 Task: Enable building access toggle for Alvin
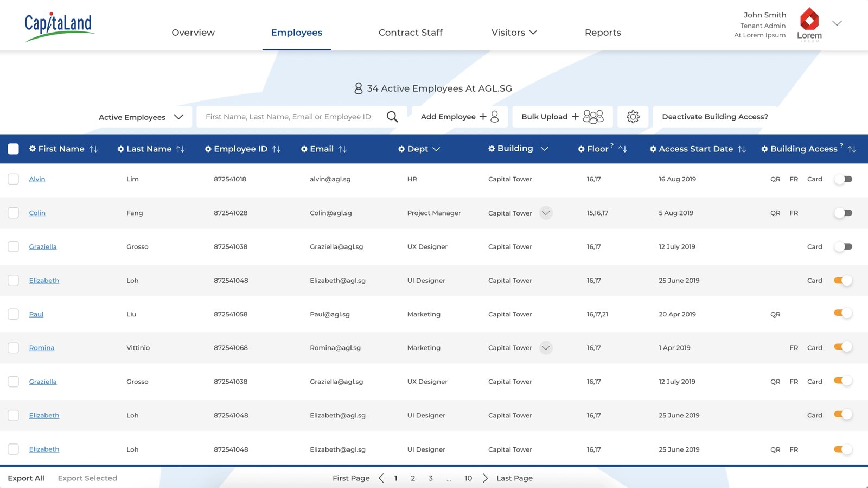(843, 179)
